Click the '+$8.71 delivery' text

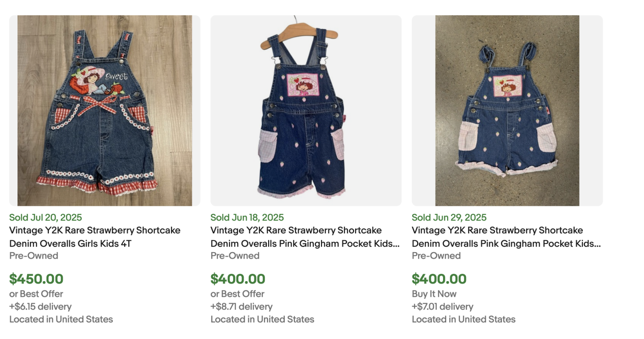241,306
